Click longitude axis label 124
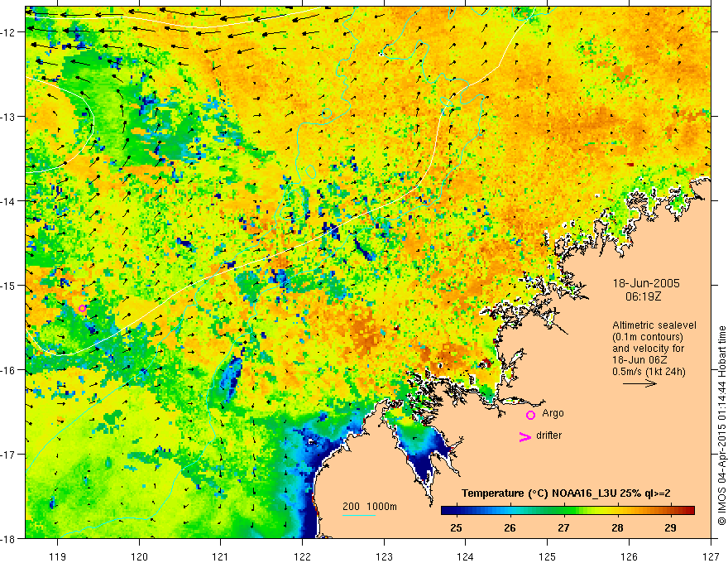Screen dimensions: 728x563 pyautogui.click(x=466, y=556)
